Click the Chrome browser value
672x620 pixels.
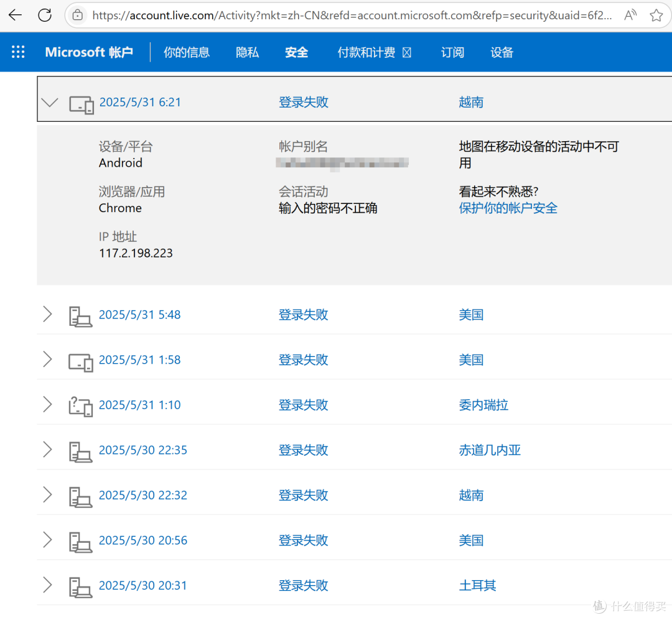[x=120, y=208]
